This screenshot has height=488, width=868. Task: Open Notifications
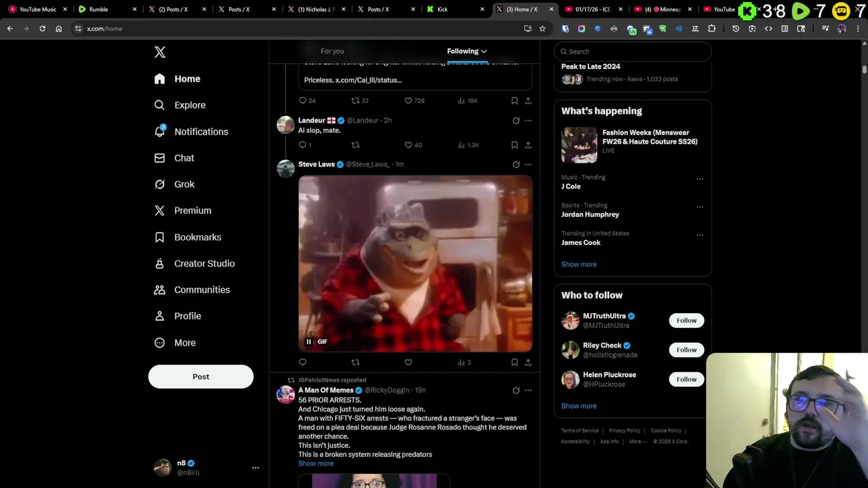click(x=191, y=131)
